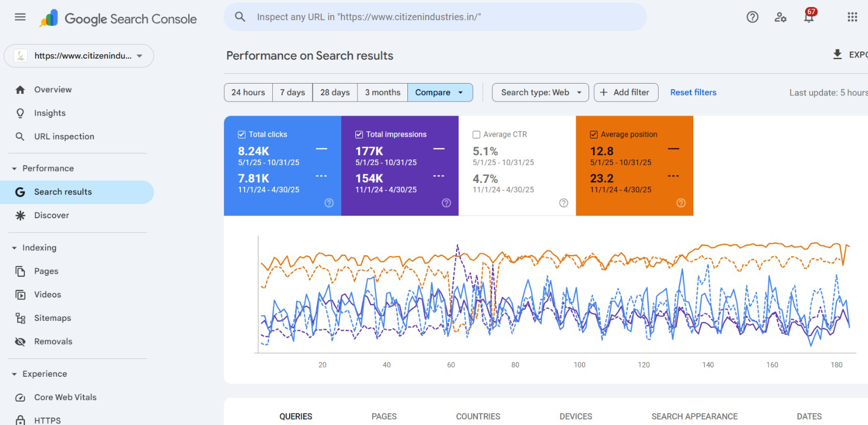Viewport: 868px width, 425px height.
Task: Open the Sitemaps sidebar item
Action: tap(77, 318)
